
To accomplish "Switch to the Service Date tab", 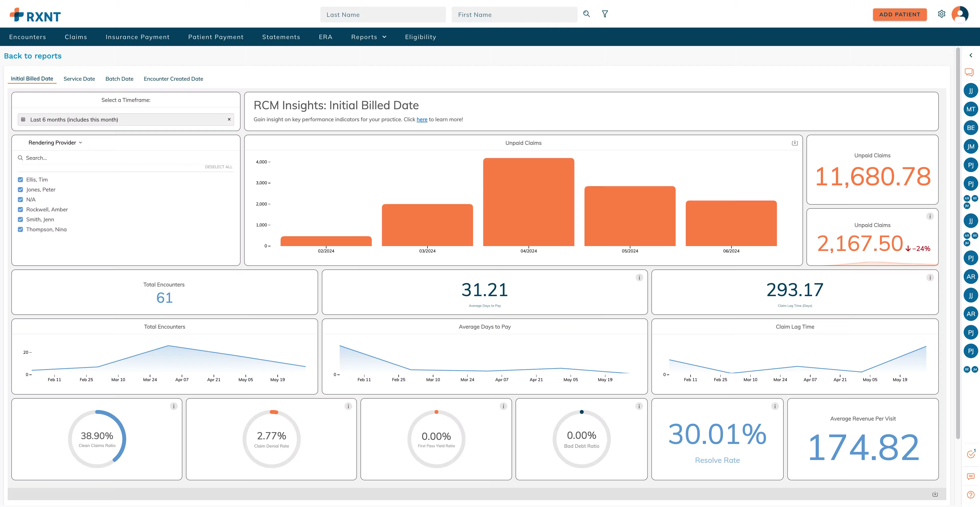I will coord(79,79).
